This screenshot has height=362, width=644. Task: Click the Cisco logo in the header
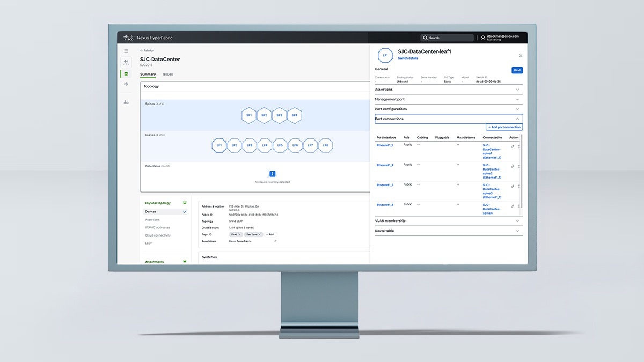(129, 38)
